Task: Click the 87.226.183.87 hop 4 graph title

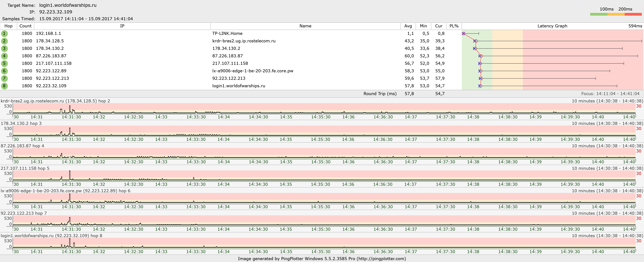Action: 22,146
